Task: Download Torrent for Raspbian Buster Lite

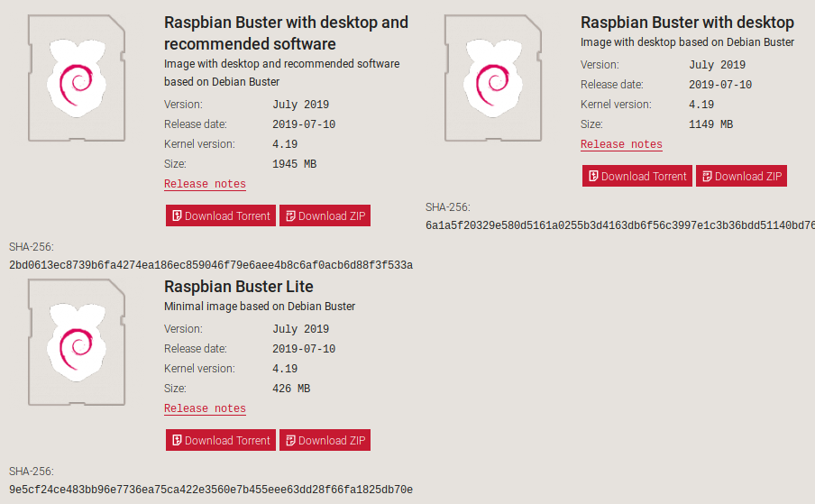Action: 221,440
